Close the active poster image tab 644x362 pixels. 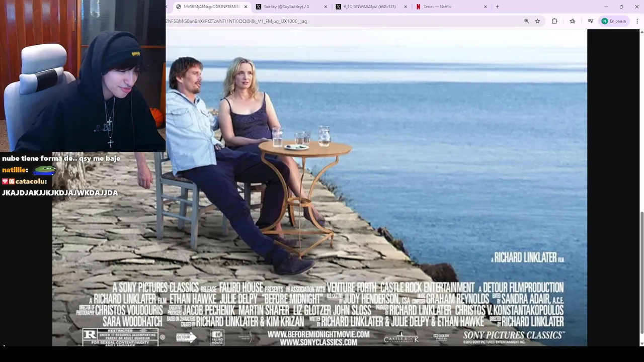246,7
